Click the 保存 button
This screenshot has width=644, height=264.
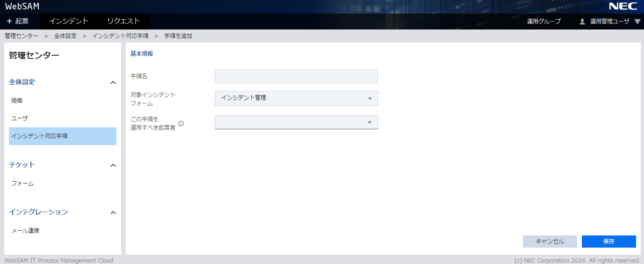(x=608, y=242)
